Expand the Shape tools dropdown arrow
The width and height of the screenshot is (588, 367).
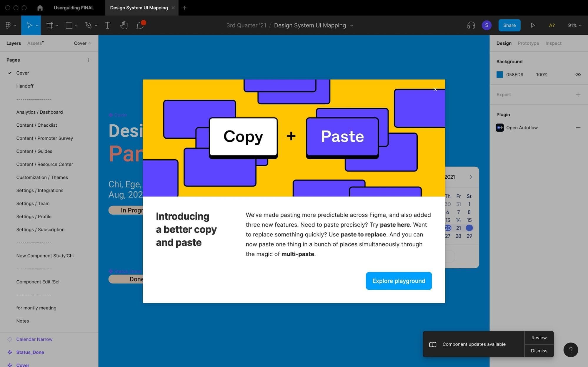click(x=76, y=26)
